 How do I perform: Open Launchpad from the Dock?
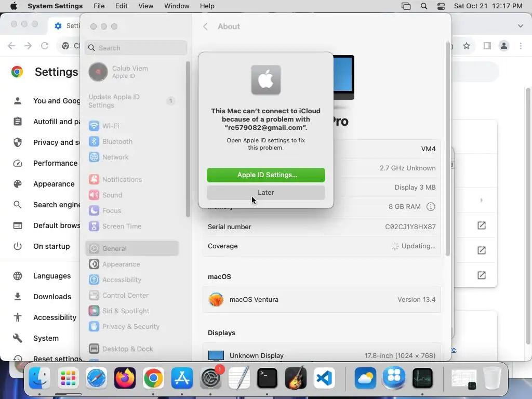(68, 378)
